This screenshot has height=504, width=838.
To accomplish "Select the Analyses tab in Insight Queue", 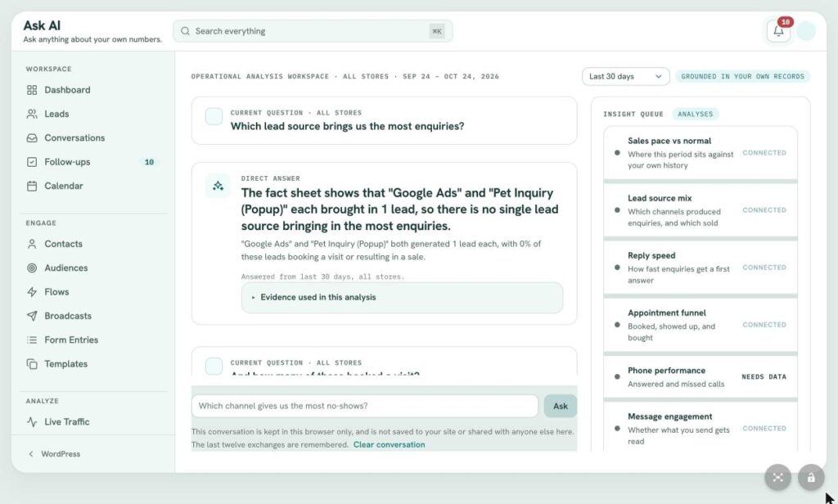I will click(696, 114).
